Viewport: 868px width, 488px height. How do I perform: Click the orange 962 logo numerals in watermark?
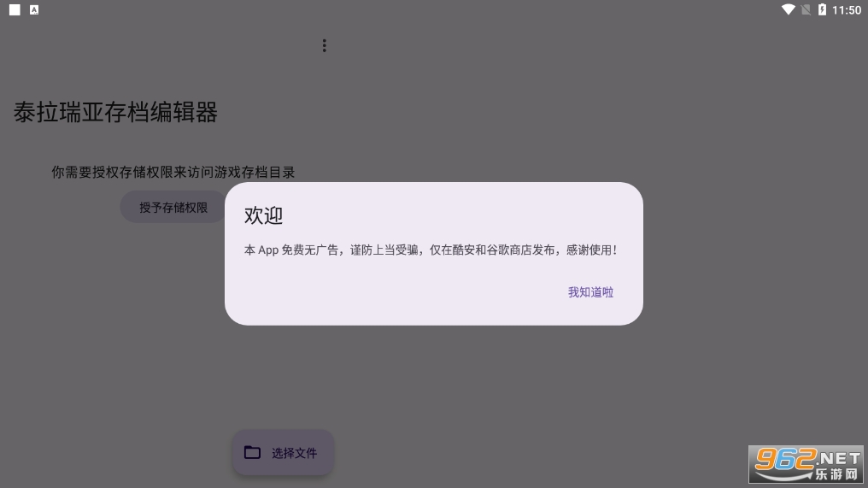786,459
